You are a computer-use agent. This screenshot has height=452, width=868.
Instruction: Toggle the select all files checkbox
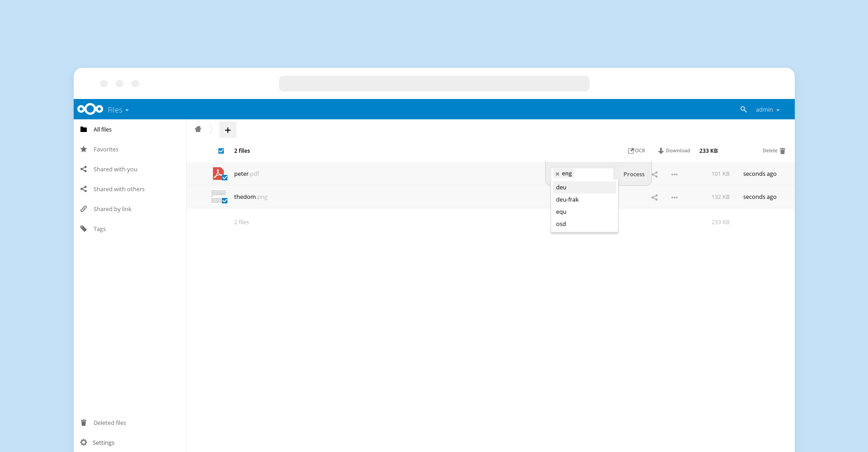click(221, 151)
